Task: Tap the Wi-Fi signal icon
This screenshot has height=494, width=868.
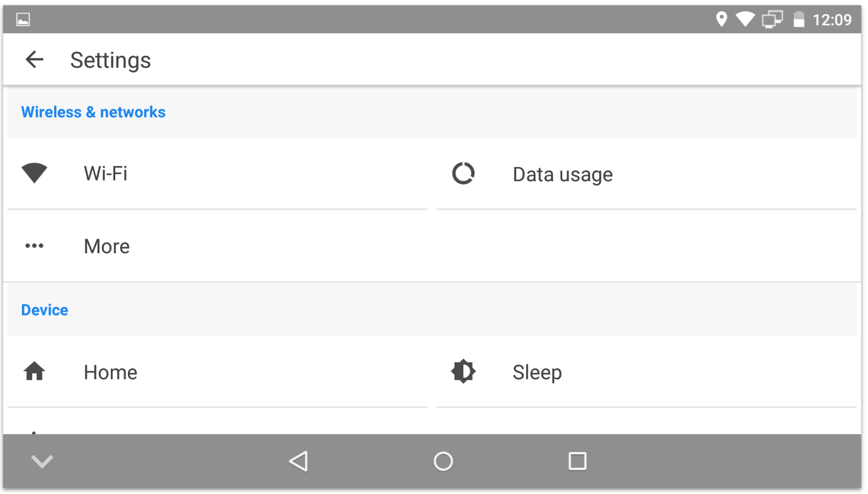Action: point(34,173)
